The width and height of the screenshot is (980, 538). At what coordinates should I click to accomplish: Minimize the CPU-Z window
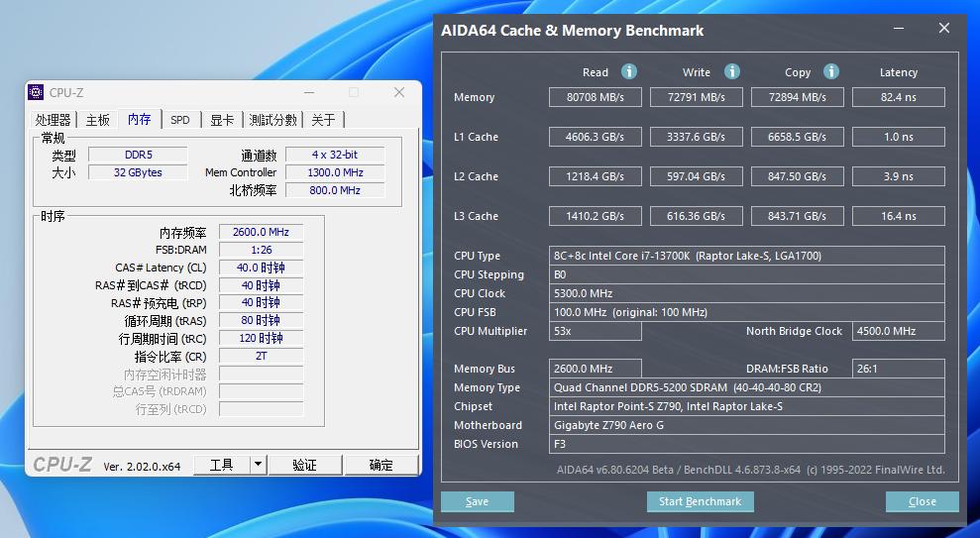click(x=309, y=92)
